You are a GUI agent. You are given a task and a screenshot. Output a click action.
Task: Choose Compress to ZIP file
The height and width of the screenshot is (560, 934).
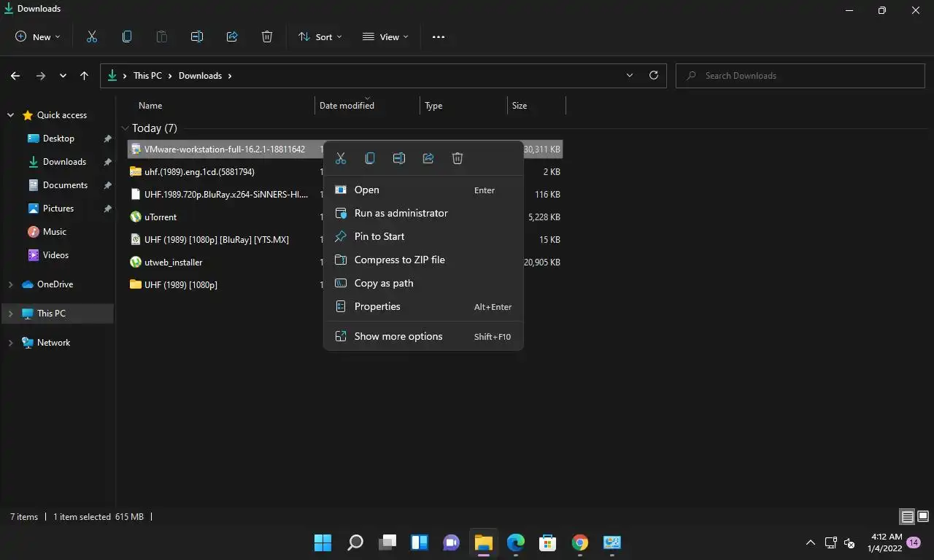423,260
